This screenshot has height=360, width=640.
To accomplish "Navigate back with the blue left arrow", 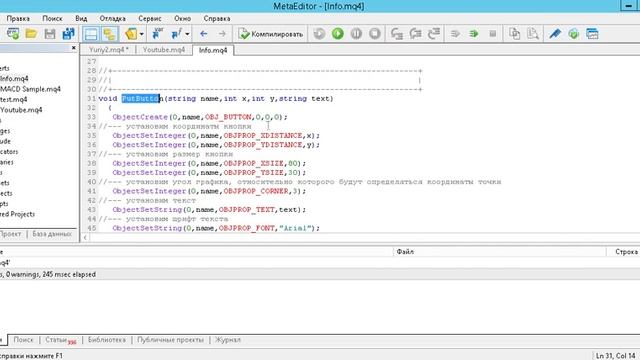I will click(x=204, y=34).
